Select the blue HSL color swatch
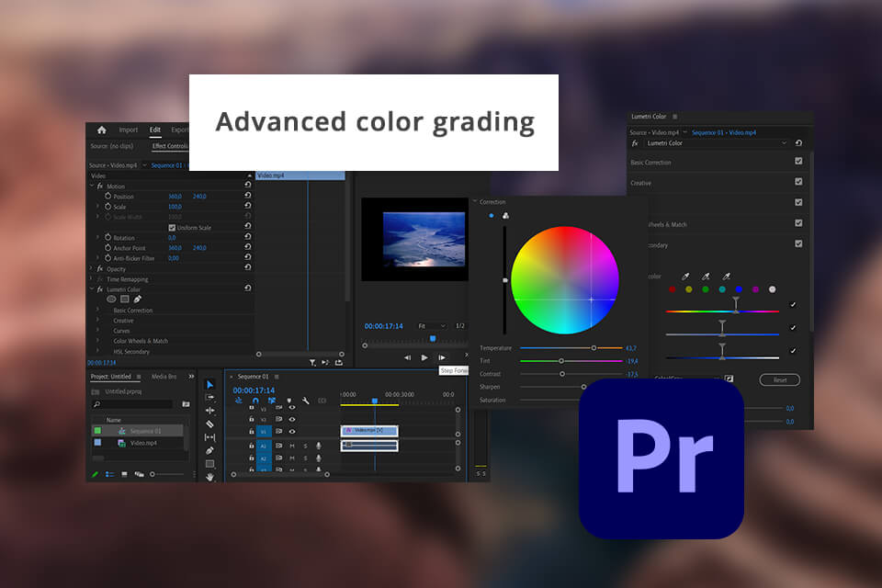882x588 pixels. (x=739, y=289)
